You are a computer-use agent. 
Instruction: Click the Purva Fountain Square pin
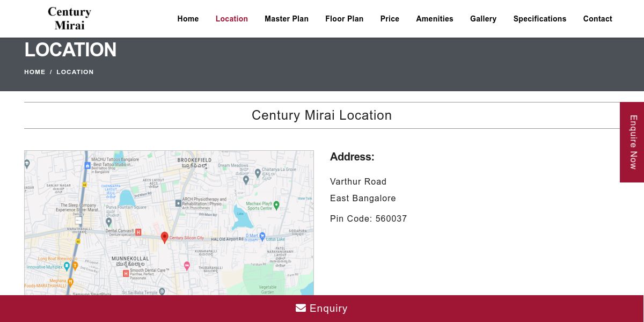click(109, 222)
